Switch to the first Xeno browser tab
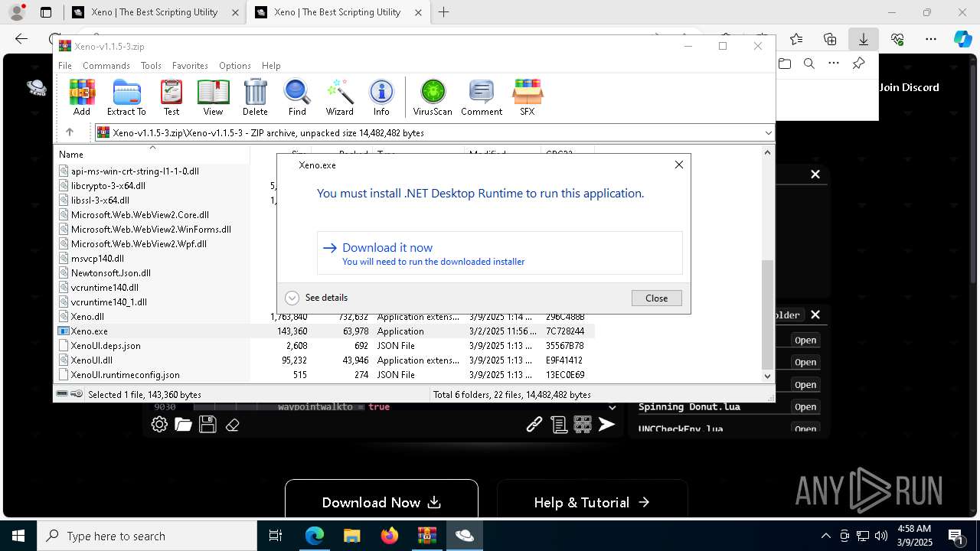 click(x=155, y=12)
